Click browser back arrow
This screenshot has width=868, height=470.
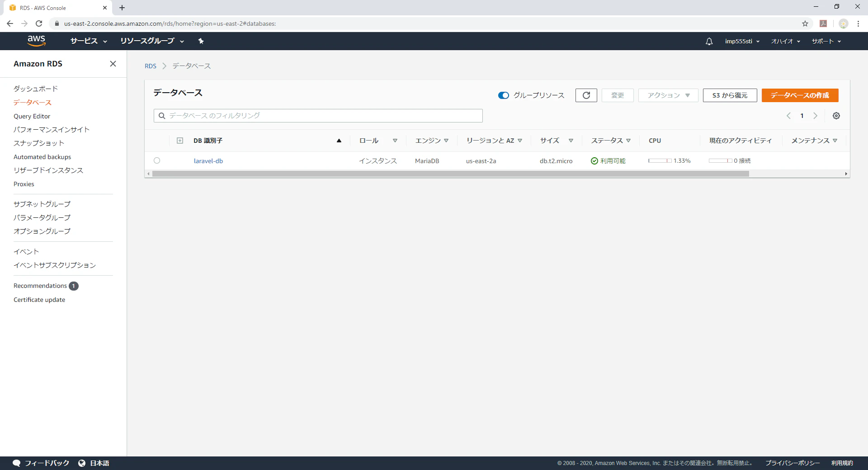(x=10, y=23)
